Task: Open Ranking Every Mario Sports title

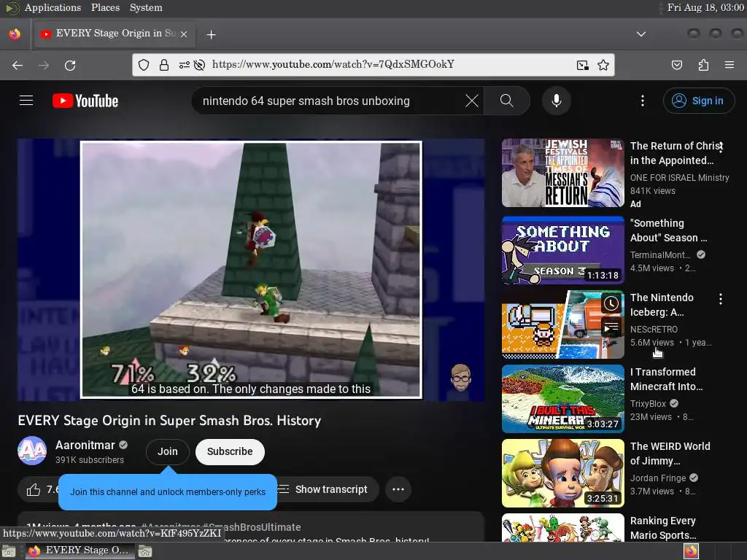Action: (663, 528)
